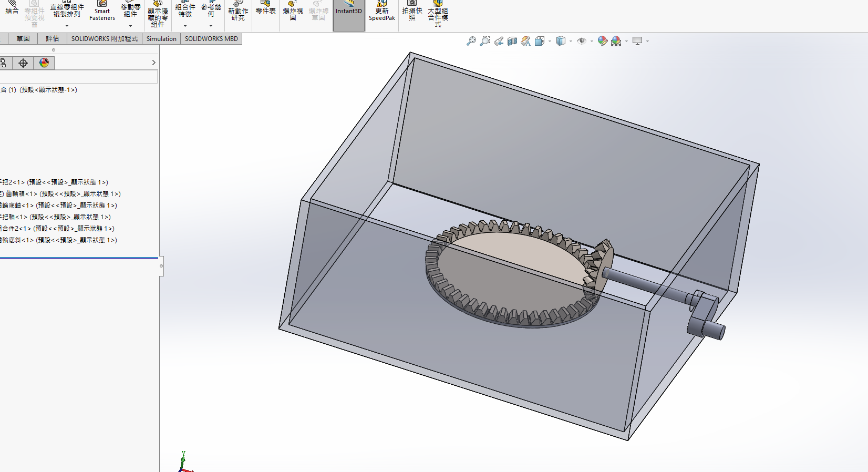Open the DisplayManager appearance ball tab

(44, 63)
